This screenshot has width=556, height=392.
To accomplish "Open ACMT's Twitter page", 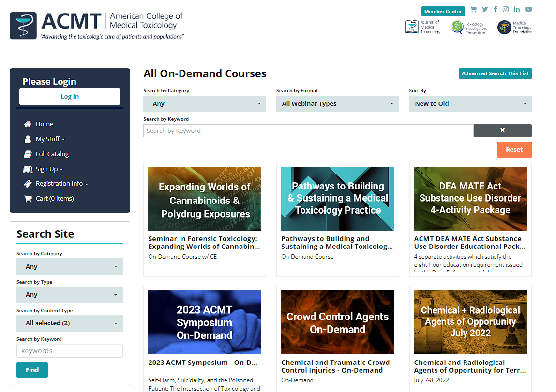I will coord(484,9).
